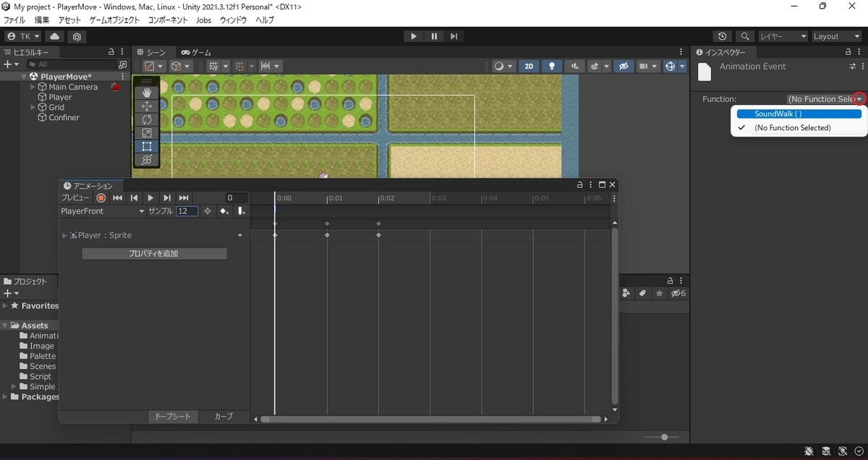Click the Add Event icon in Animation window

coord(242,211)
